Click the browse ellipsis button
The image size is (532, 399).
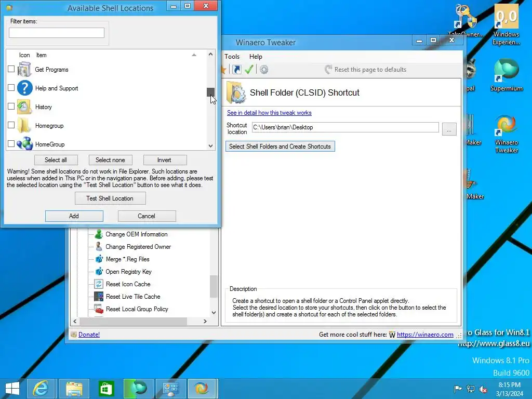pos(449,129)
